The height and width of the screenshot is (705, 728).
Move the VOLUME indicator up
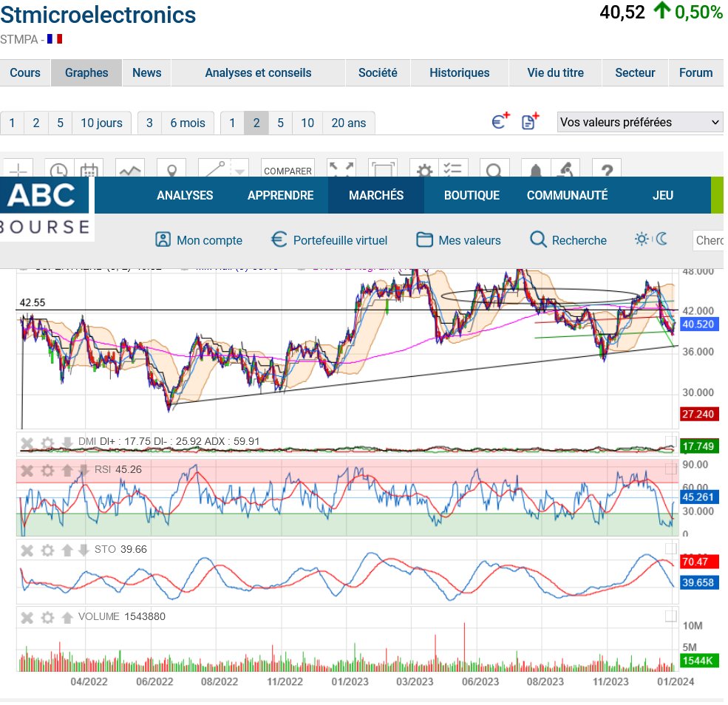point(67,619)
